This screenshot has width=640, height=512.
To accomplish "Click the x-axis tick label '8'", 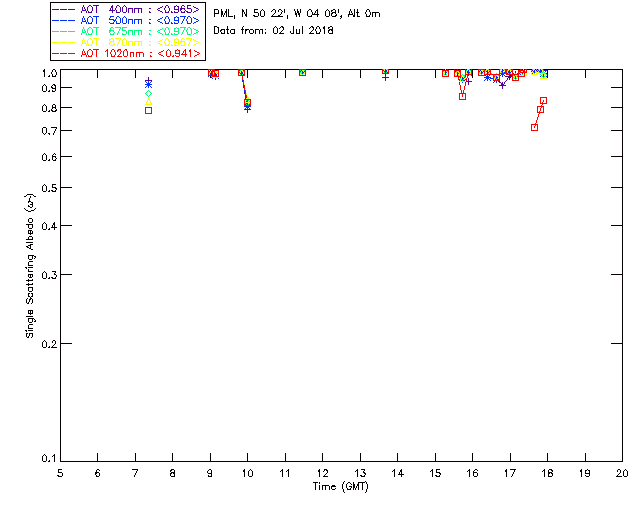I will coord(173,473).
